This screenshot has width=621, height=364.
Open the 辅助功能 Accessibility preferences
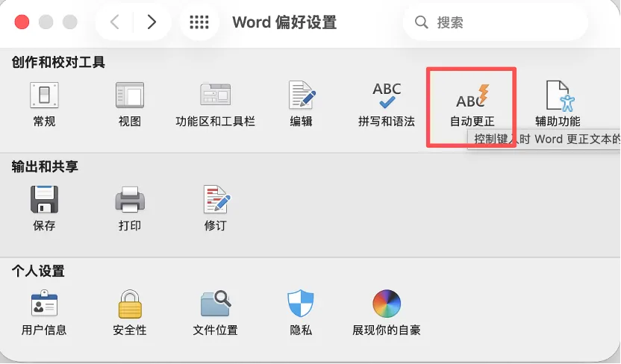pos(558,104)
